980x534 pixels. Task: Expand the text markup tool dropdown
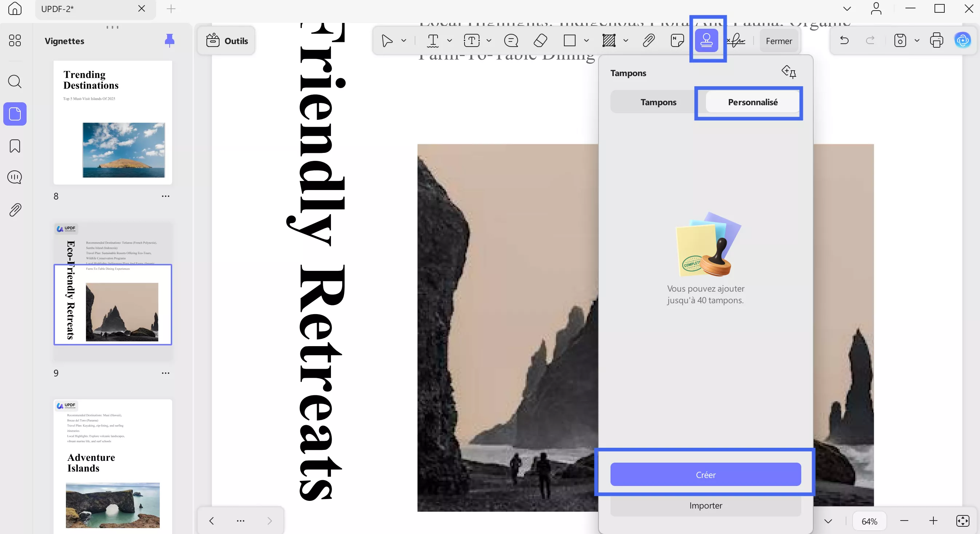point(449,40)
